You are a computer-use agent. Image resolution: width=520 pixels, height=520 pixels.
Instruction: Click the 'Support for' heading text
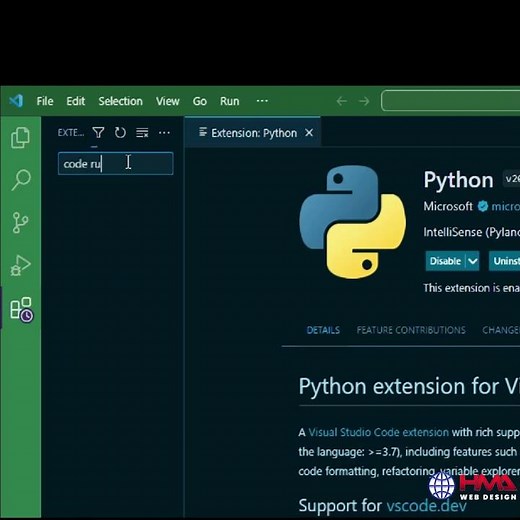click(340, 505)
